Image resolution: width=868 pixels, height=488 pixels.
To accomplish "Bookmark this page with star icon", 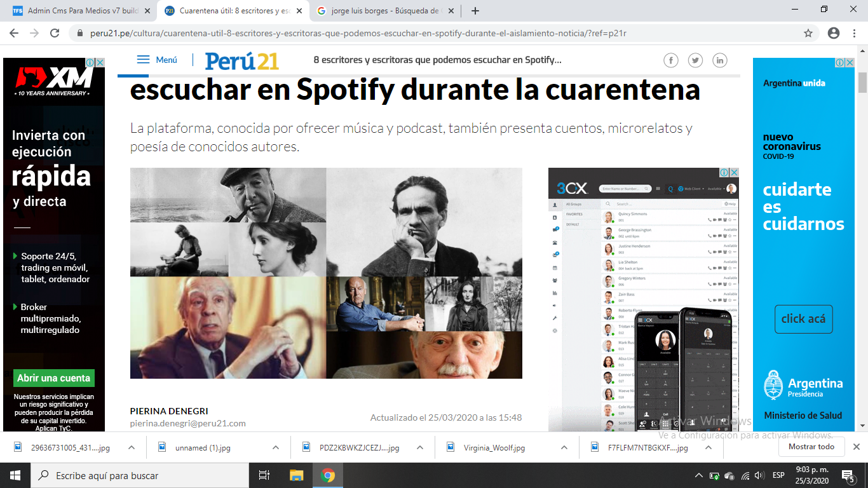I will tap(808, 33).
